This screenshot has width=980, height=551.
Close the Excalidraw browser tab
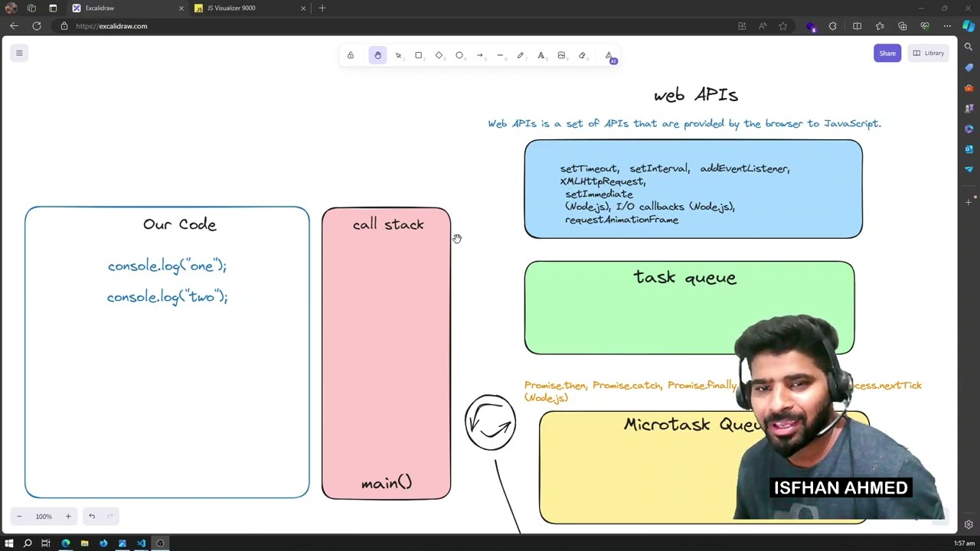(x=181, y=8)
